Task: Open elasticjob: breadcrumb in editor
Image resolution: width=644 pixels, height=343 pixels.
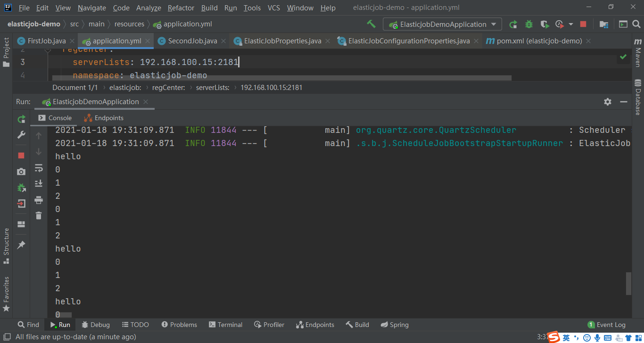Action: (x=125, y=87)
